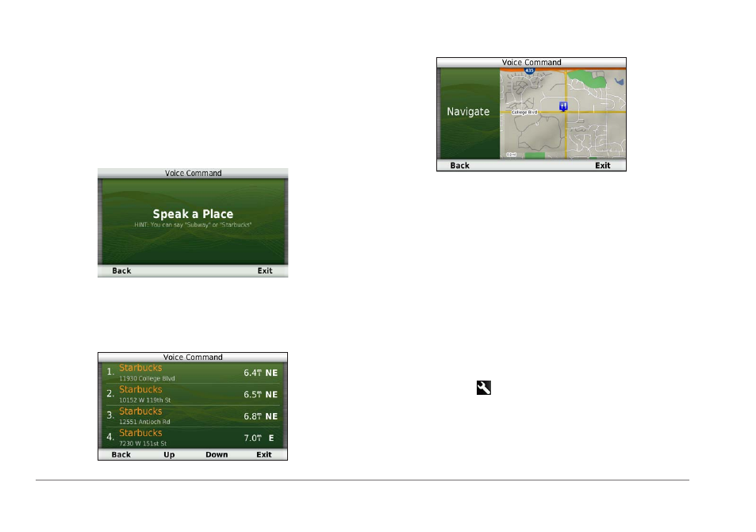The height and width of the screenshot is (532, 756).
Task: Click the College Blvd label on map
Action: click(524, 113)
